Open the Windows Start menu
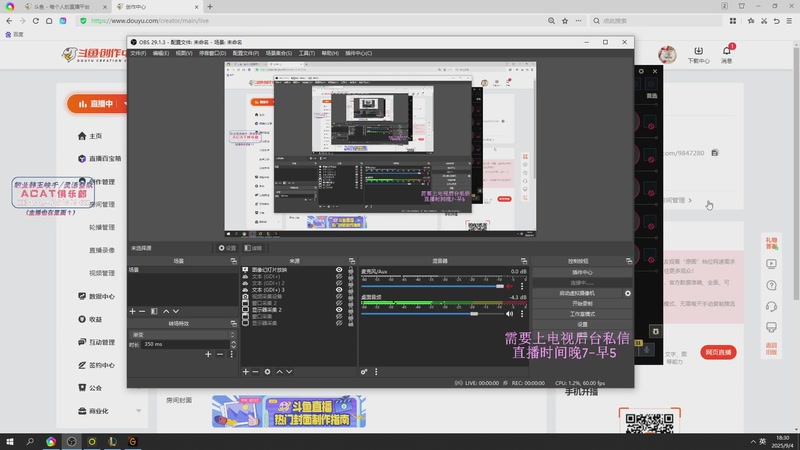The image size is (800, 450). point(10,441)
